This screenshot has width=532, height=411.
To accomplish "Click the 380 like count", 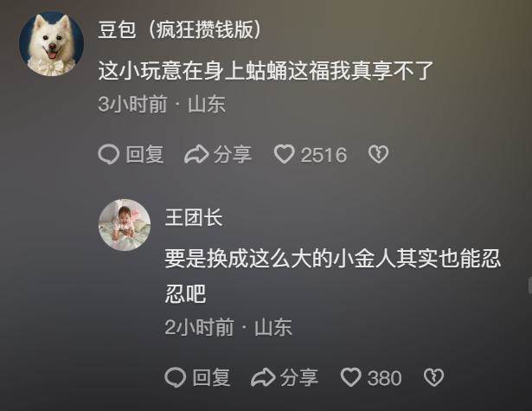I will (385, 378).
